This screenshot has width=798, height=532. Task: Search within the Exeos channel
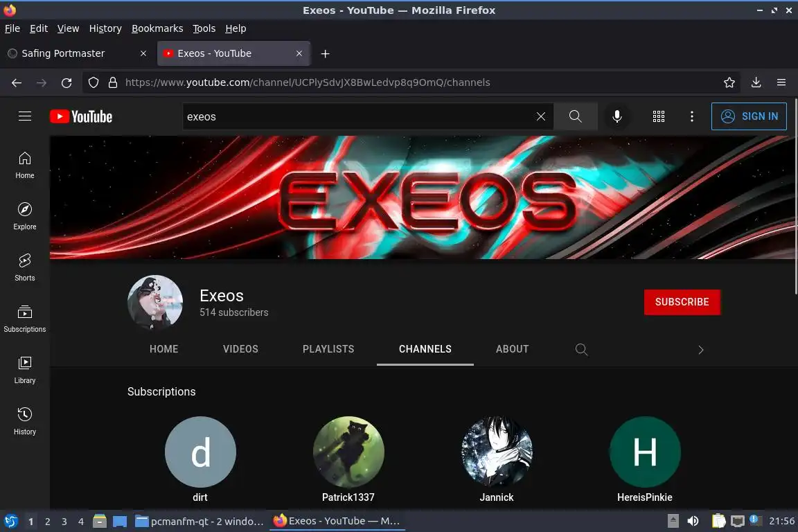pos(581,349)
